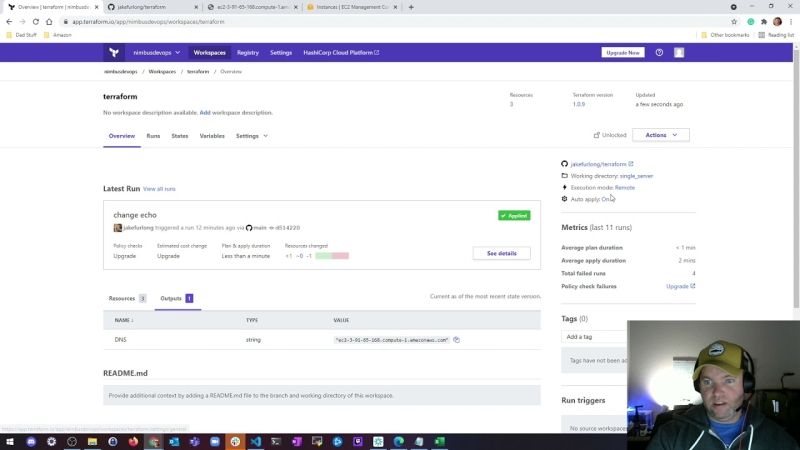Open a new browser tab

click(x=411, y=7)
